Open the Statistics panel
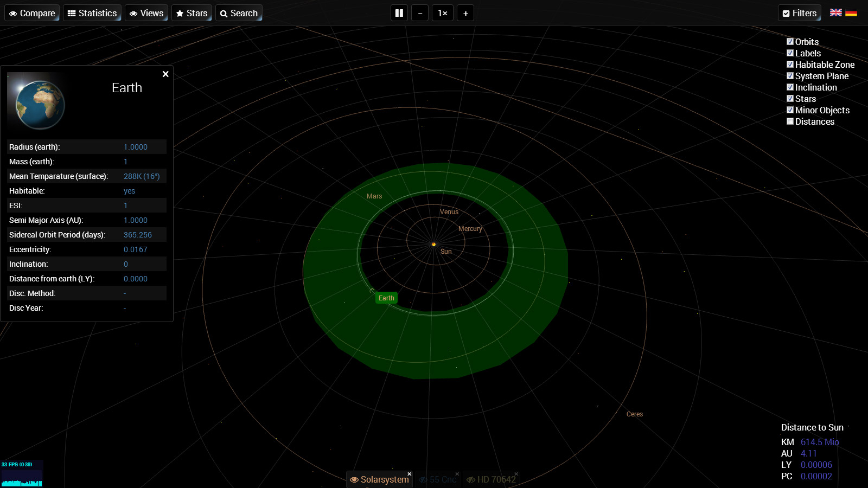The width and height of the screenshot is (868, 488). pyautogui.click(x=92, y=13)
